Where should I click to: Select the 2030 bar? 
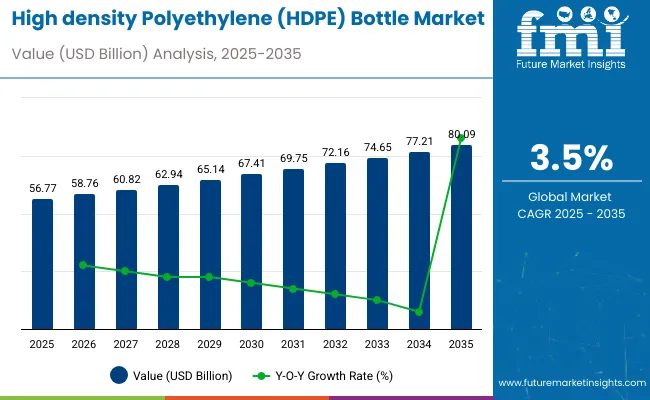(x=251, y=252)
